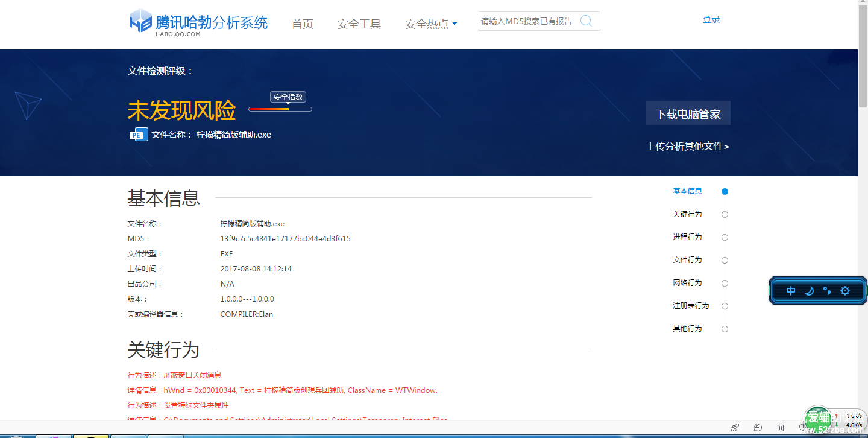Click the MD5 value 13f9c7c5c4841e17177bc044e4d3f615
This screenshot has height=438, width=868.
pyautogui.click(x=286, y=239)
